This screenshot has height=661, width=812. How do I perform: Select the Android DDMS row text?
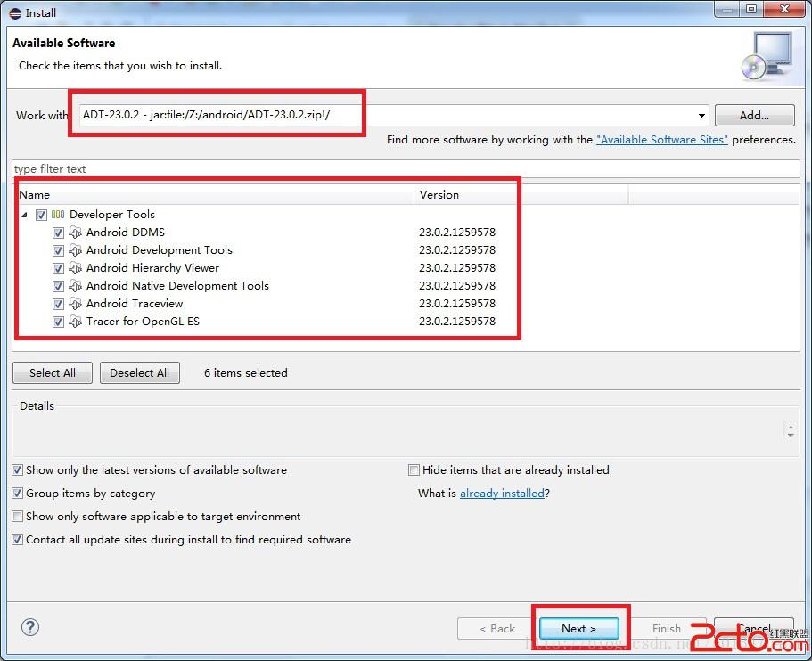coord(126,233)
